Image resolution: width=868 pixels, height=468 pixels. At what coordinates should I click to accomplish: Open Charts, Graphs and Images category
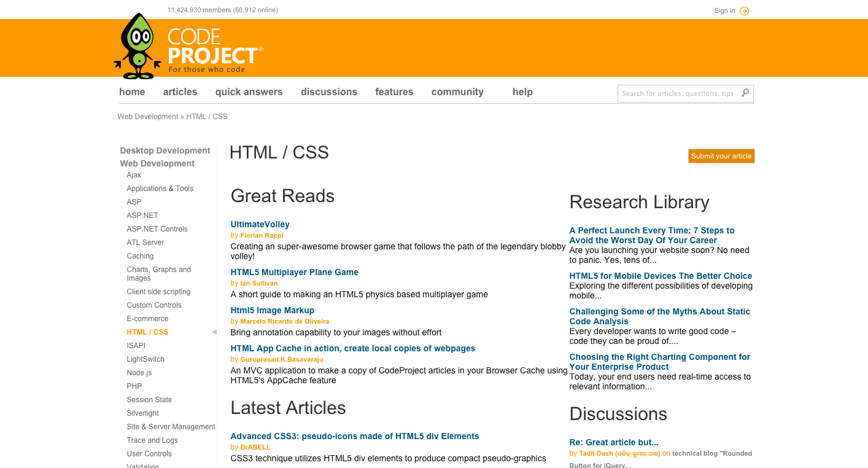click(x=159, y=274)
